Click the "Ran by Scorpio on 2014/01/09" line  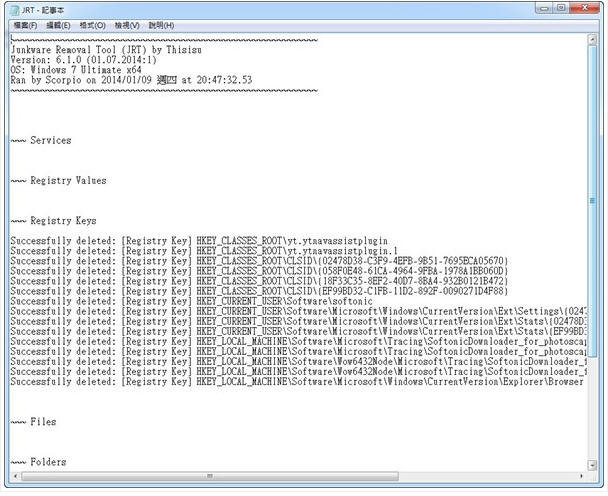pyautogui.click(x=131, y=80)
